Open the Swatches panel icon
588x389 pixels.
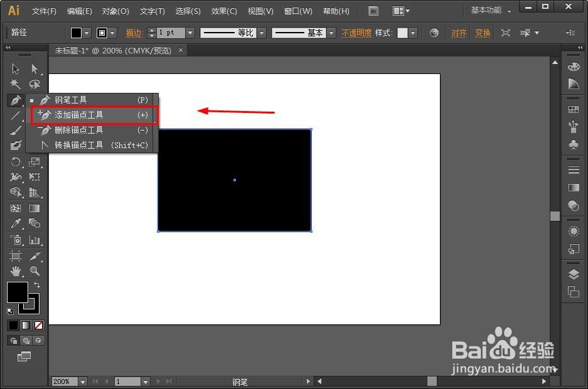[x=574, y=109]
